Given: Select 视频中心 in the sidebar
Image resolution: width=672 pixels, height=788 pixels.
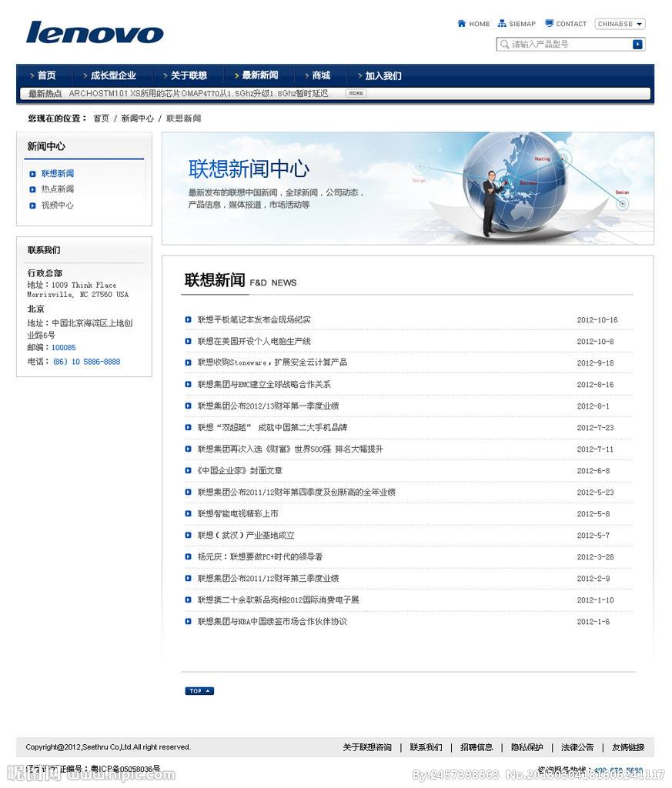Looking at the screenshot, I should click(57, 205).
